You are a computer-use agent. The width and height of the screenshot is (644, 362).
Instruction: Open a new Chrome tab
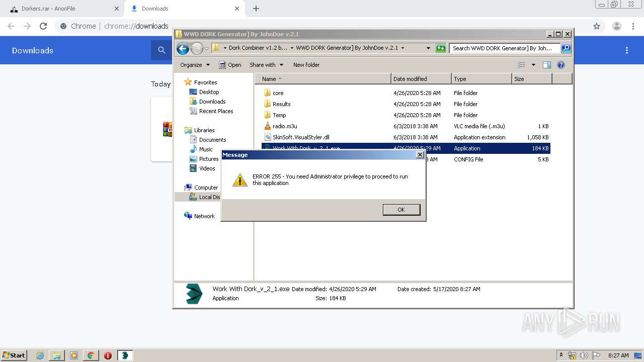(x=256, y=9)
